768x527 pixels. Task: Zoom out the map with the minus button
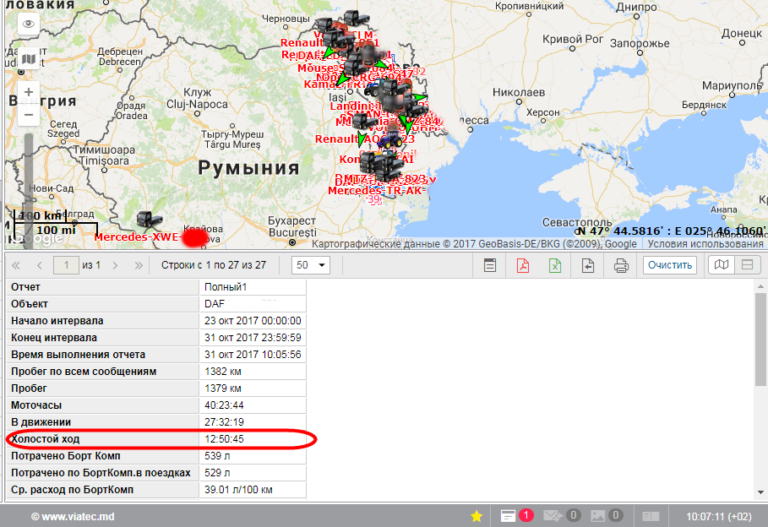28,115
